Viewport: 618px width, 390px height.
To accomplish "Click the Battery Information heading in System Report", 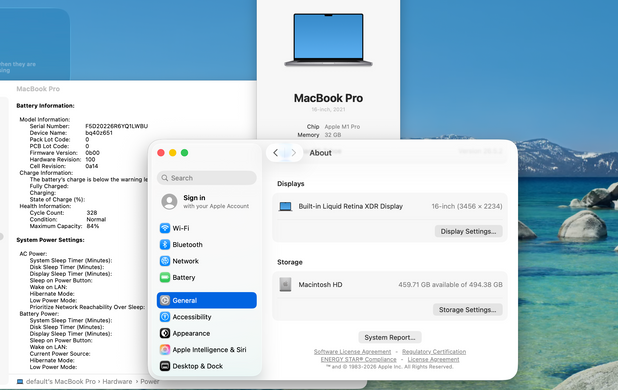I will click(45, 106).
